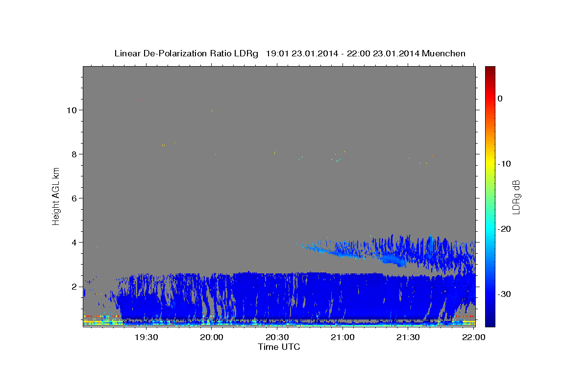Click the 'Time UTC' axis label
The image size is (588, 392).
tap(279, 346)
